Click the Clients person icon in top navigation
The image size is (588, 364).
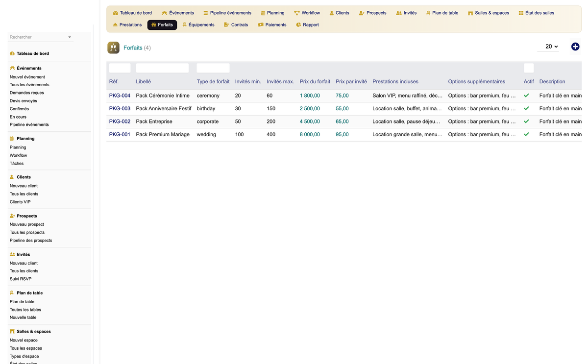coord(332,13)
